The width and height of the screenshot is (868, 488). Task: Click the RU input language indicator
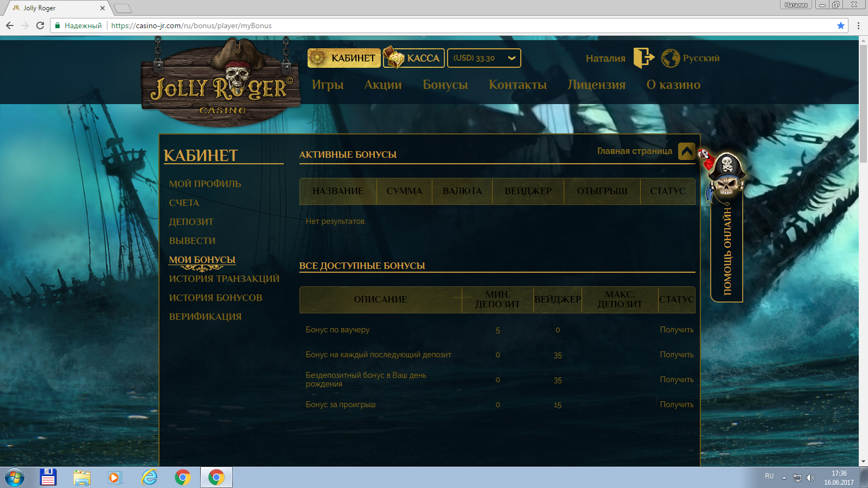coord(769,476)
